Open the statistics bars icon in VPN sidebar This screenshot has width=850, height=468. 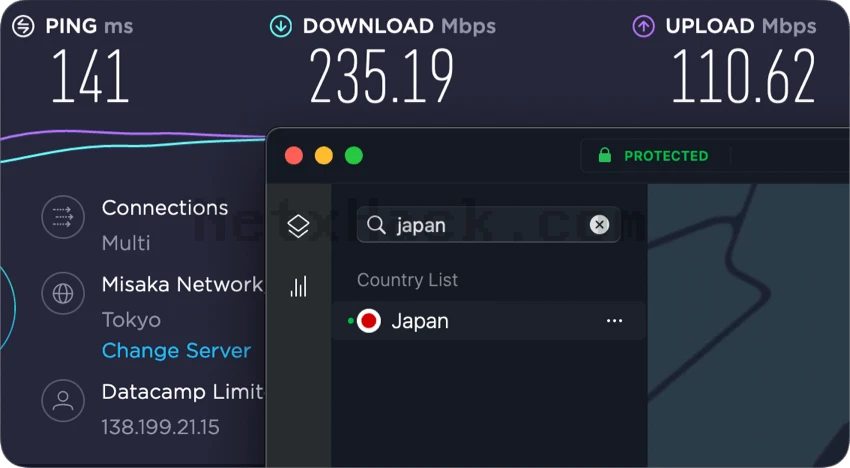pyautogui.click(x=298, y=286)
